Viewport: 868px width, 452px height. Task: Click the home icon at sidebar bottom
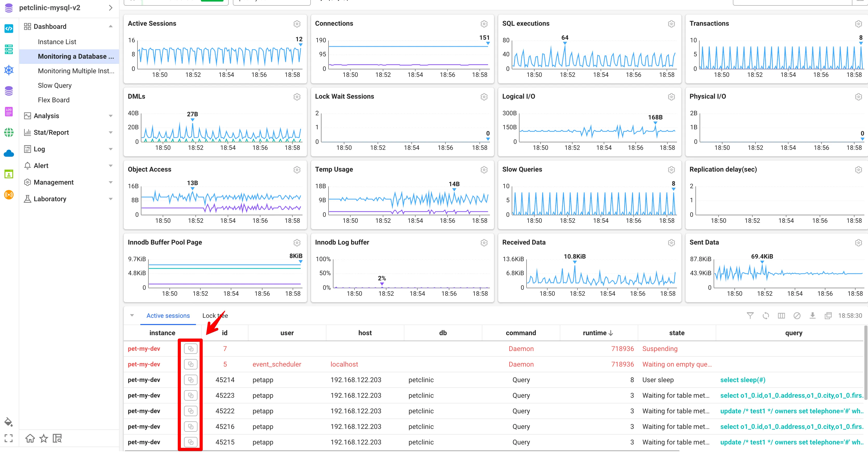pos(30,438)
